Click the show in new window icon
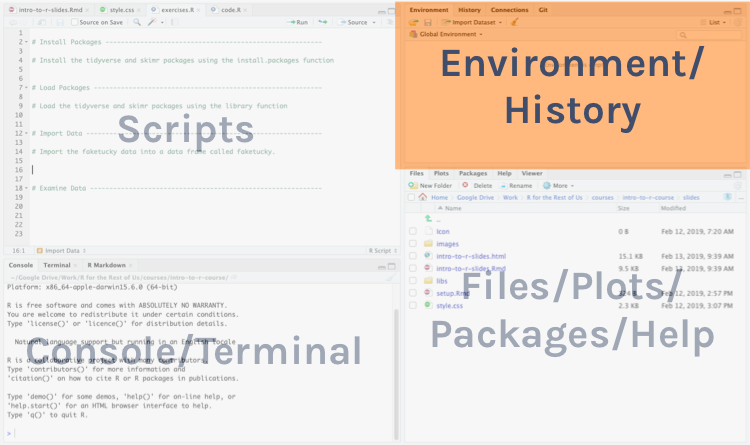The image size is (750, 445). point(42,22)
